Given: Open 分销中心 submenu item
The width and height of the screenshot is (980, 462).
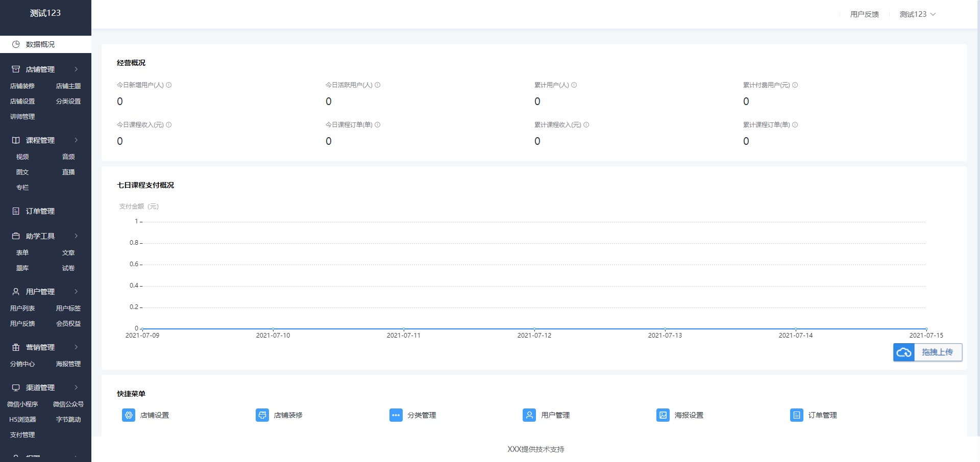Looking at the screenshot, I should [22, 364].
